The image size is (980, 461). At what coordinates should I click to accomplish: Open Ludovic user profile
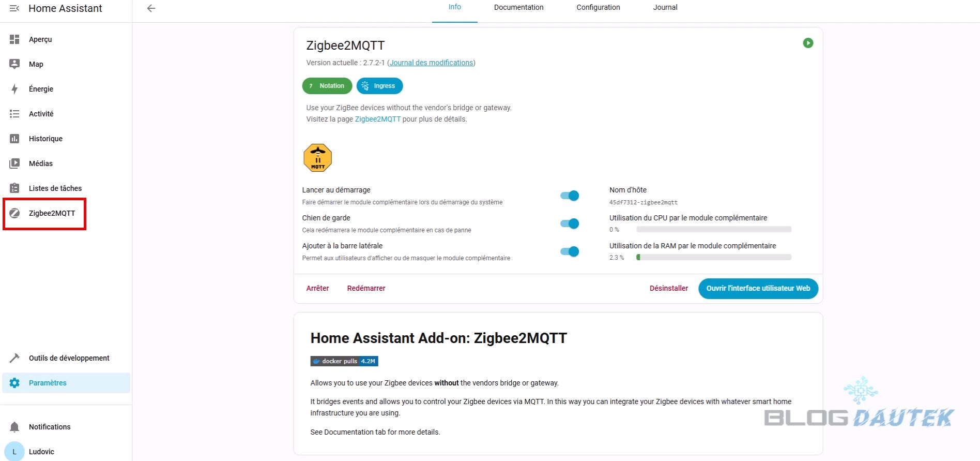pyautogui.click(x=41, y=452)
